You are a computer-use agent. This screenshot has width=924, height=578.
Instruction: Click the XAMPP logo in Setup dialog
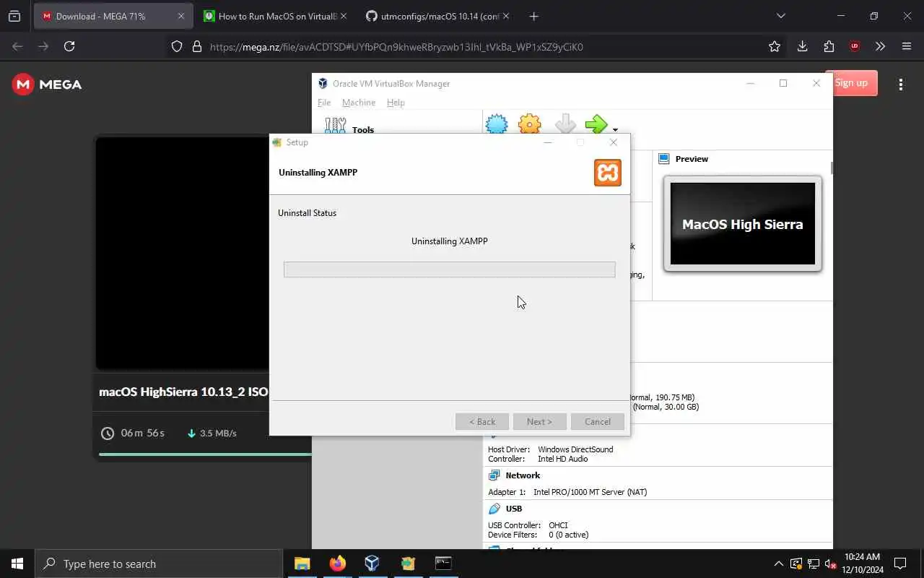click(x=608, y=173)
